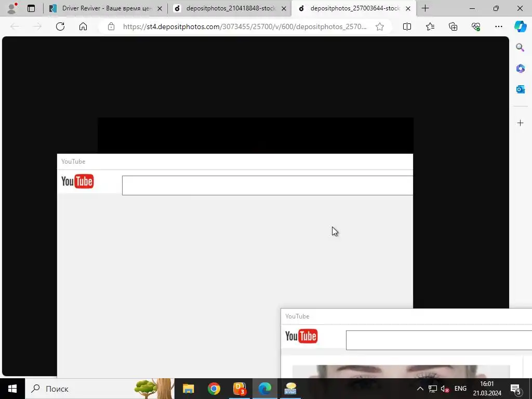Switch to the depositphotos_210418848 tab
532x399 pixels.
[230, 8]
